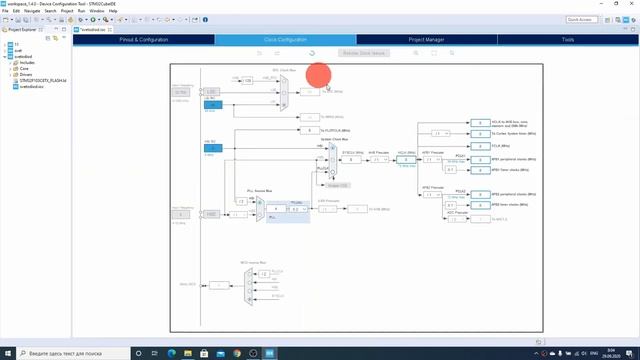Image resolution: width=640 pixels, height=360 pixels.
Task: Click the refresh Reset Clock icon
Action: coord(312,53)
